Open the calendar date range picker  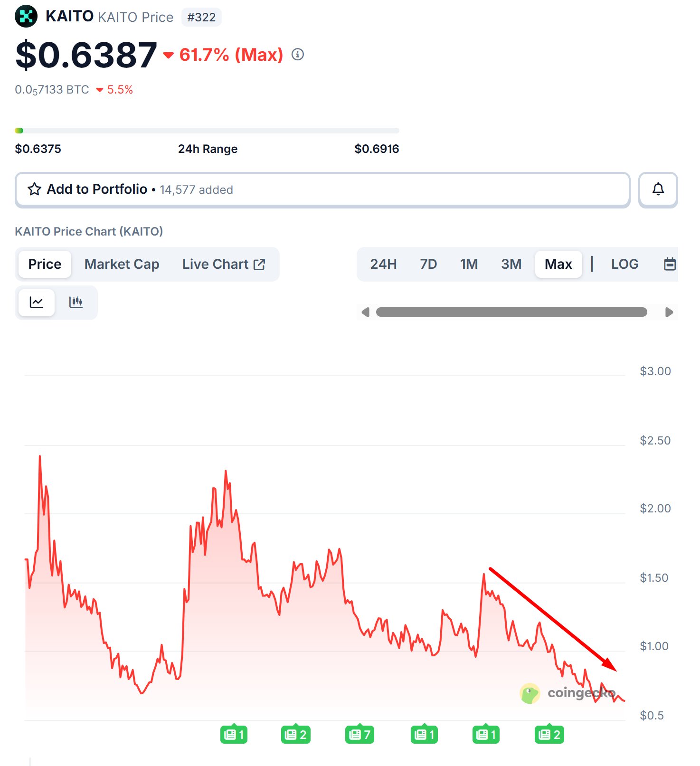[x=670, y=264]
